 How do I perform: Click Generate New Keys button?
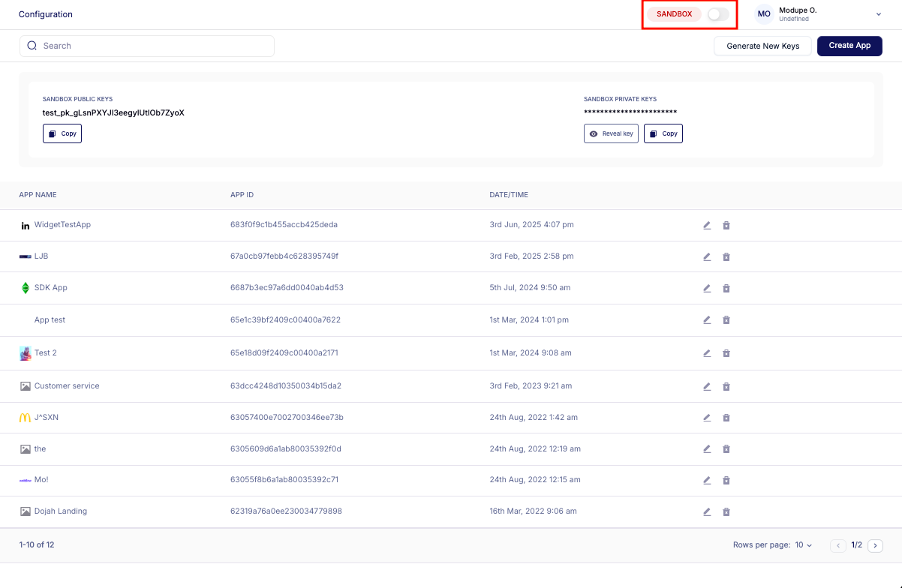click(x=762, y=46)
